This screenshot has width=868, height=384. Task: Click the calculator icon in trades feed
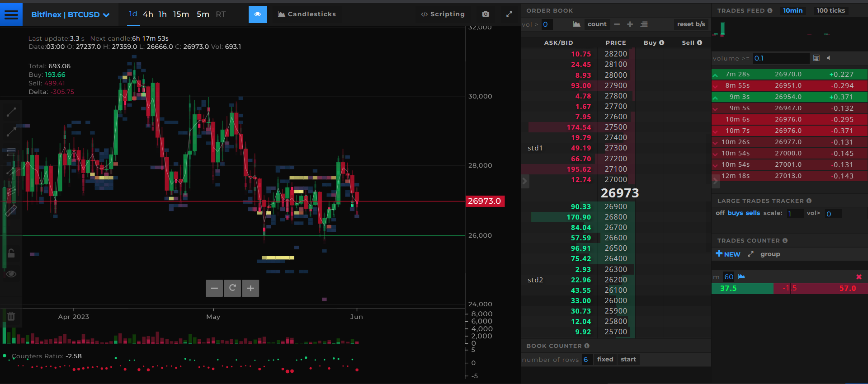coord(816,58)
